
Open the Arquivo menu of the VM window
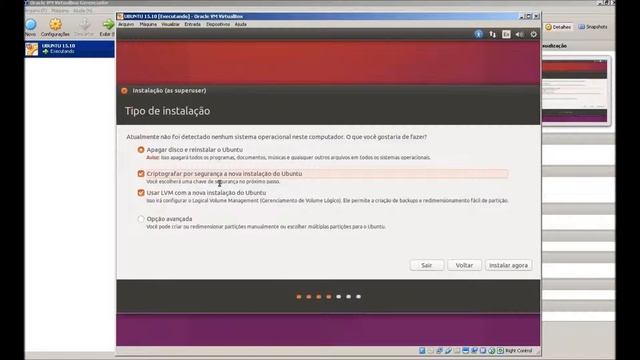point(126,24)
